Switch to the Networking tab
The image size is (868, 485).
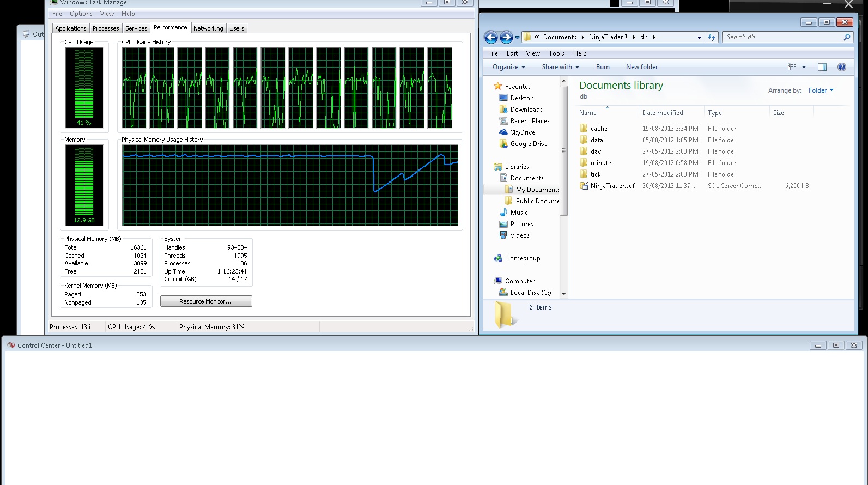click(x=208, y=28)
